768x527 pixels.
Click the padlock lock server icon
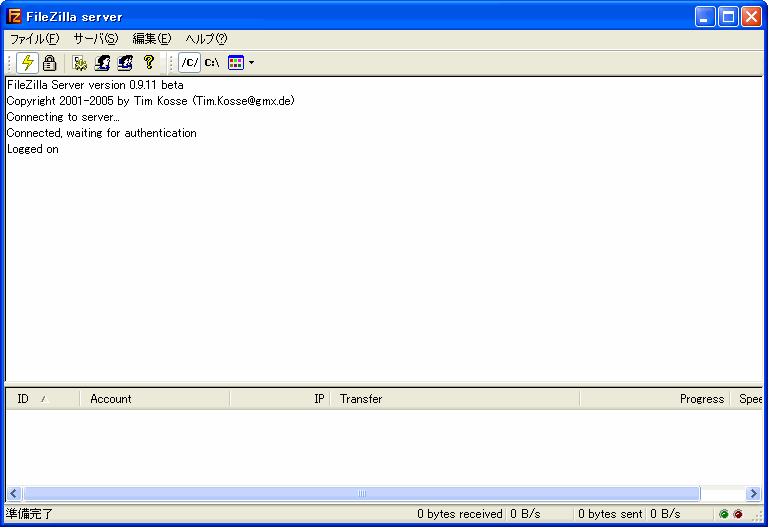(49, 63)
